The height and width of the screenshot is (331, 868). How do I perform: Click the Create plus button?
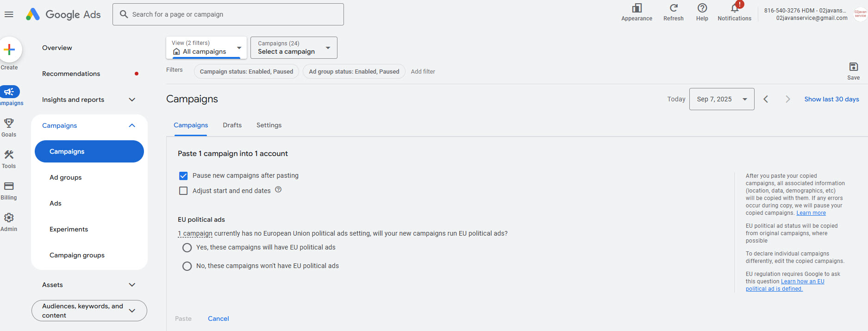(9, 50)
